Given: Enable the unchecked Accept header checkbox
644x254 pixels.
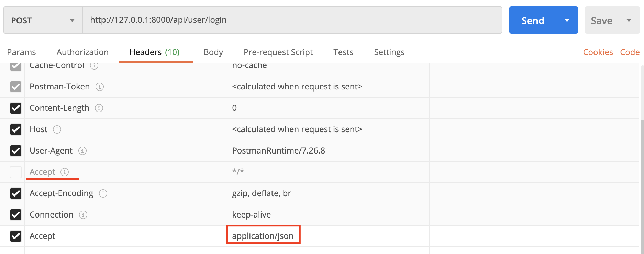Looking at the screenshot, I should point(16,172).
